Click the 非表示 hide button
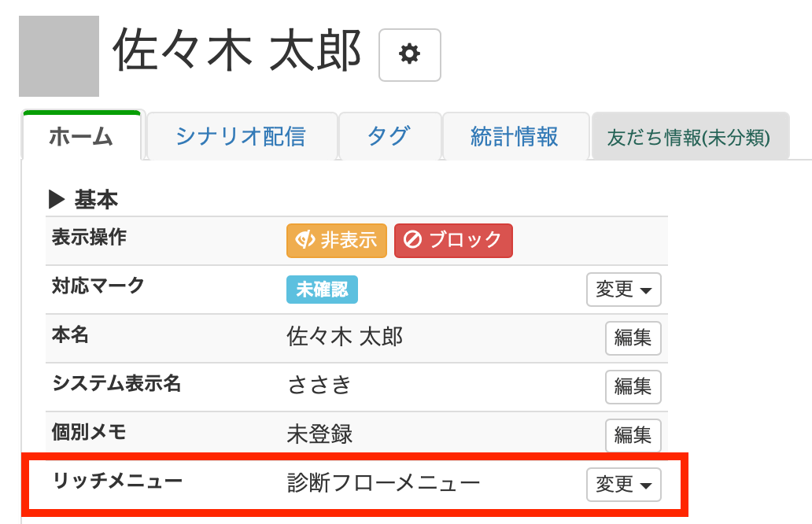The height and width of the screenshot is (524, 812). coord(336,240)
